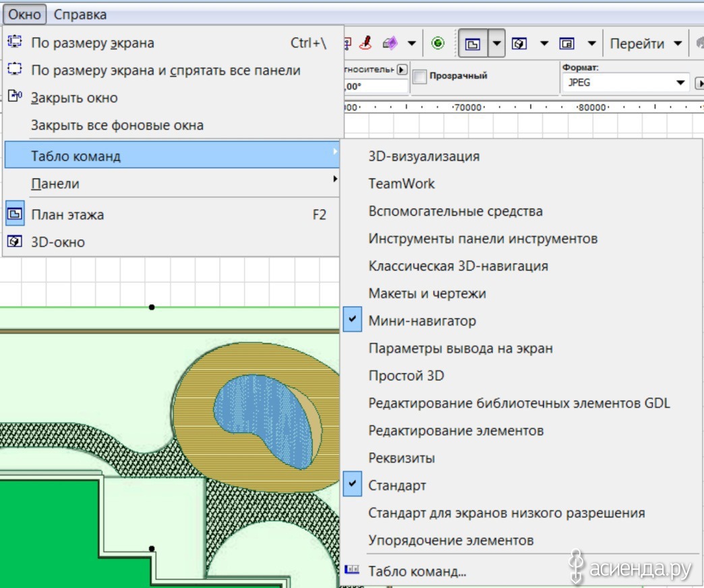Toggle Вспомогательные средства toolbar
Viewport: 704px width, 588px height.
point(521,211)
